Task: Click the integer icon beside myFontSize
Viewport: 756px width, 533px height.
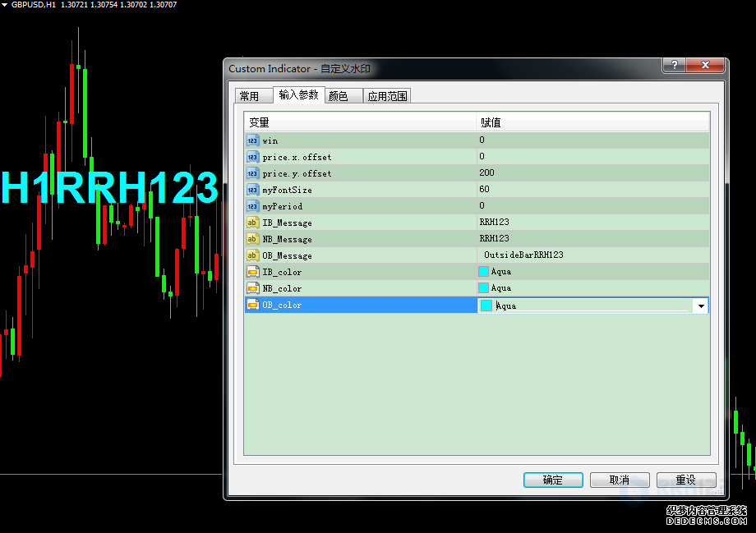Action: 252,190
